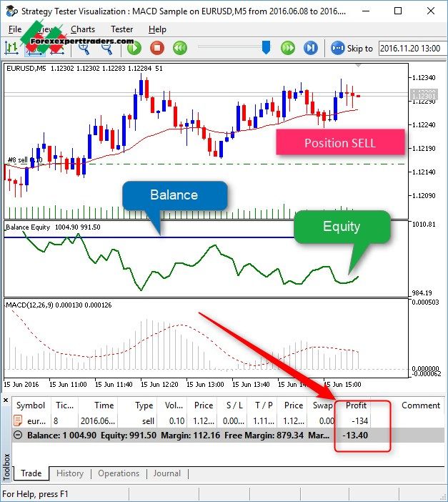Click the ticket number '8' cell
The height and width of the screenshot is (502, 448).
coord(56,420)
